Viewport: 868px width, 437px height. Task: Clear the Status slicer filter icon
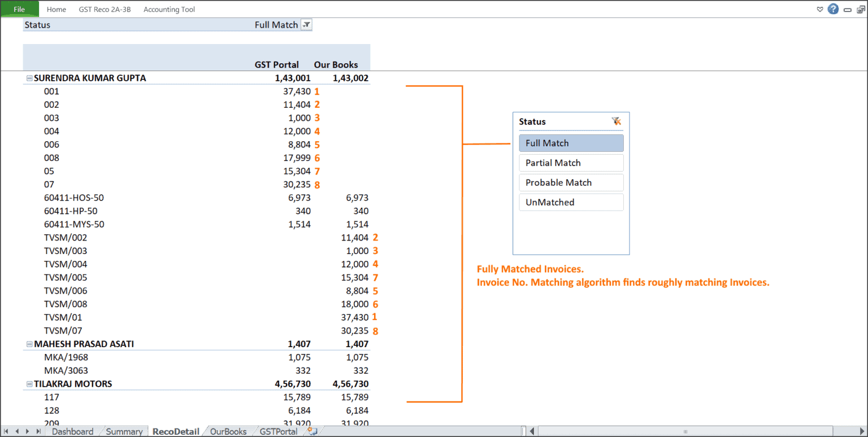click(x=616, y=121)
